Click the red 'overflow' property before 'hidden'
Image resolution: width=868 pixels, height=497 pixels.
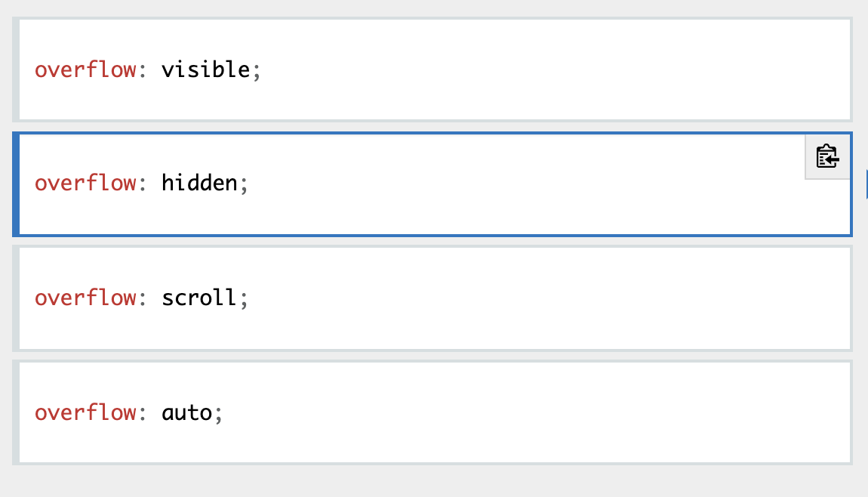click(x=85, y=184)
